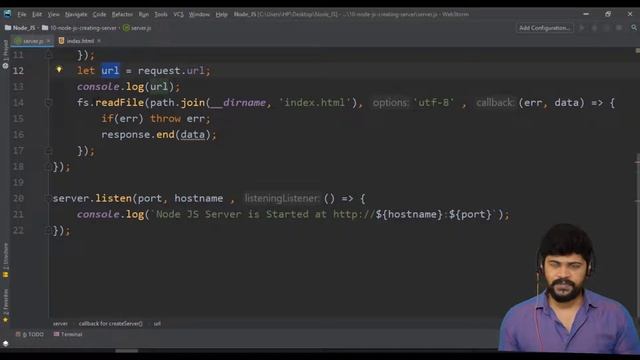Image resolution: width=640 pixels, height=360 pixels.
Task: Click the 10-node-js-creating-server folder breadcrumb
Action: pos(79,28)
